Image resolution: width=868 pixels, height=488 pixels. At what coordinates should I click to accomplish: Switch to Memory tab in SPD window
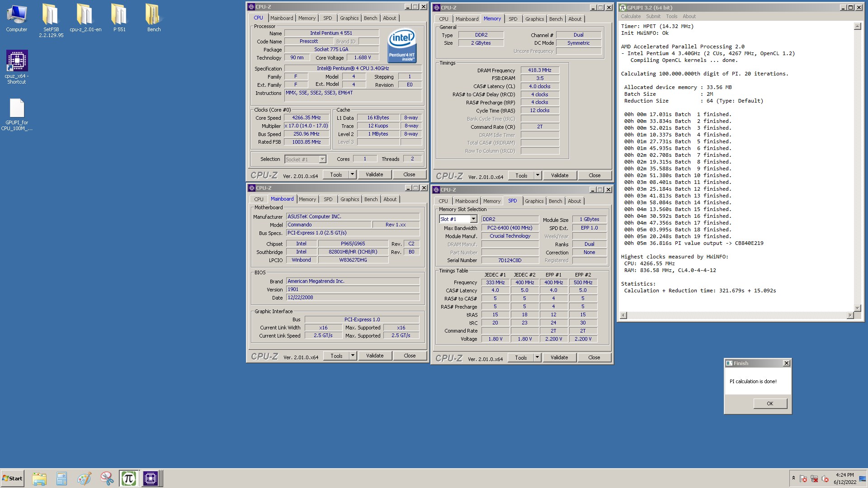[x=491, y=201]
